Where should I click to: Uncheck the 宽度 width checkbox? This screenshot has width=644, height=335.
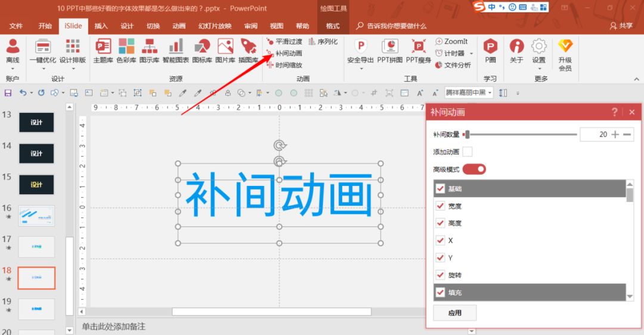point(440,206)
